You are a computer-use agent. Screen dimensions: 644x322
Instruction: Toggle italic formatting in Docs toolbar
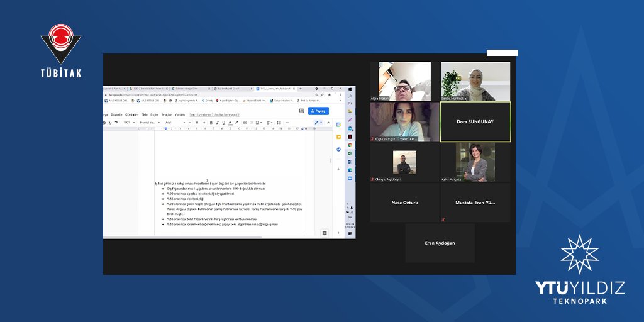pyautogui.click(x=217, y=123)
